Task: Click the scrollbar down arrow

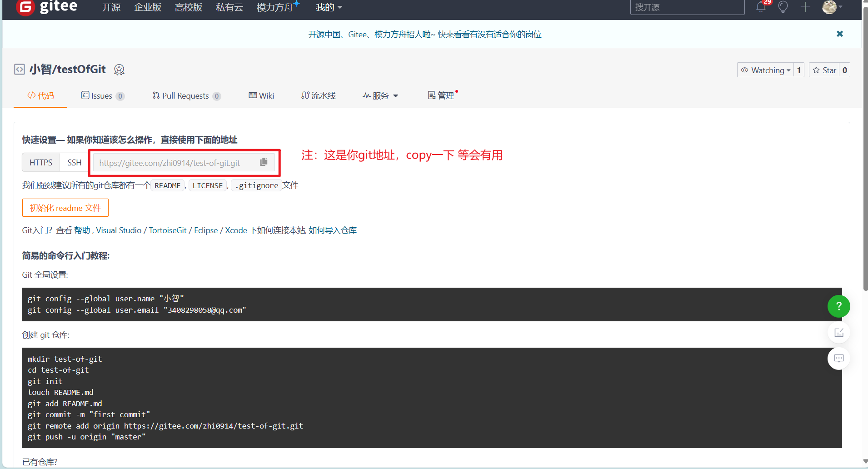Action: [865, 461]
